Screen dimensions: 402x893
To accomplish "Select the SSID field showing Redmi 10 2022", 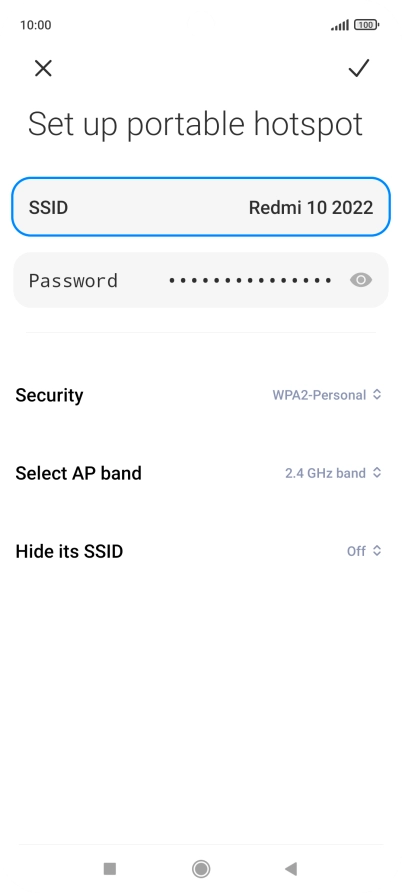I will (x=201, y=207).
